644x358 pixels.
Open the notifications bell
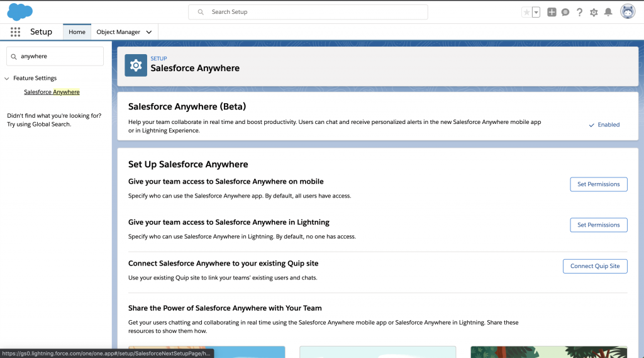point(608,13)
